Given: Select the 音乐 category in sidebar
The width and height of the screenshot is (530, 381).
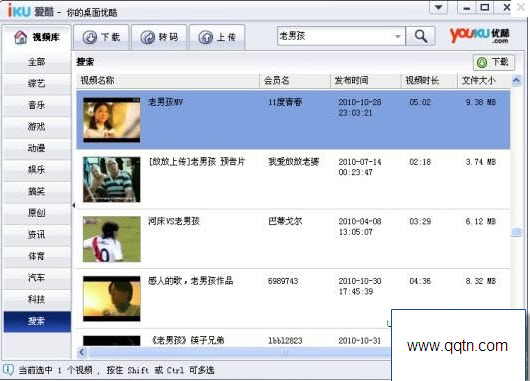Looking at the screenshot, I should 37,105.
